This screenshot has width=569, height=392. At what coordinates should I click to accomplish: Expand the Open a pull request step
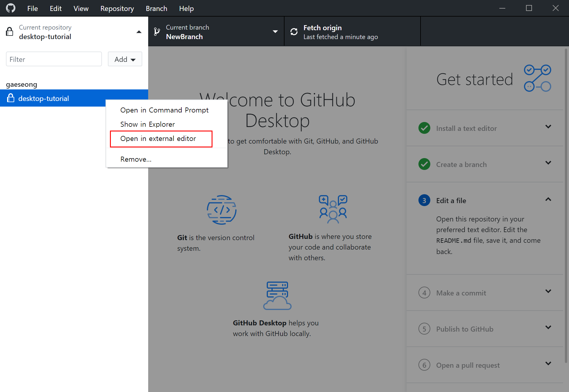[x=548, y=364]
